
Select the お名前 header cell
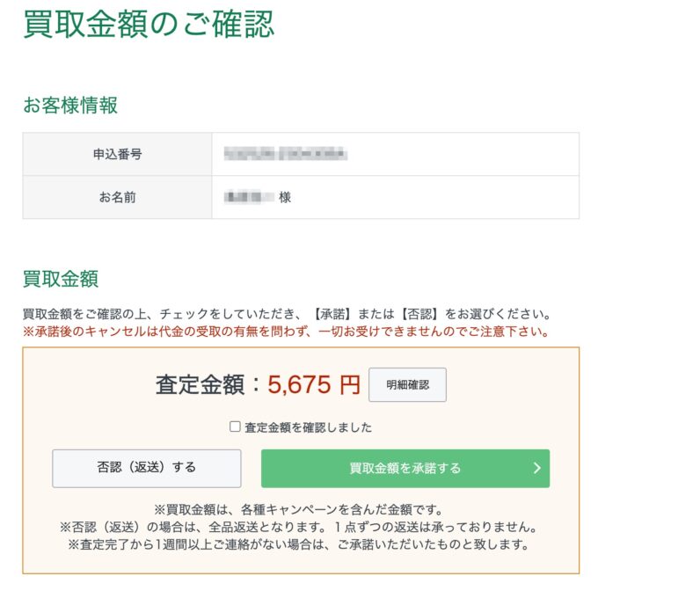118,197
